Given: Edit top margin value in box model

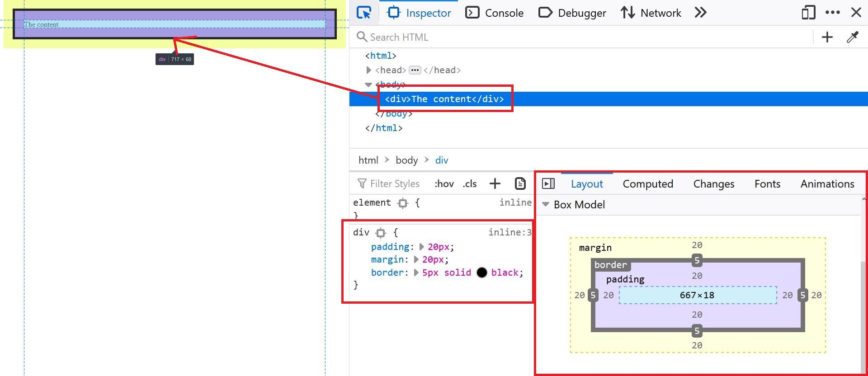Looking at the screenshot, I should point(697,245).
